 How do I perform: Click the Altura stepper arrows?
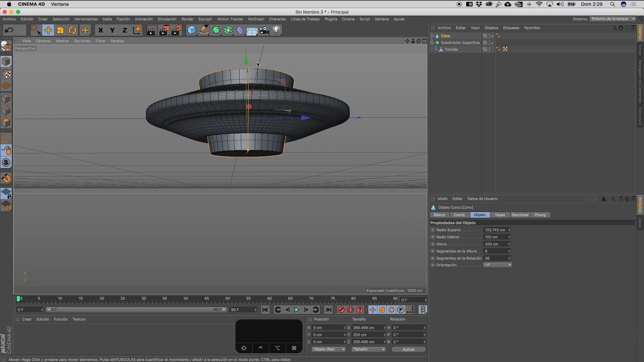509,244
